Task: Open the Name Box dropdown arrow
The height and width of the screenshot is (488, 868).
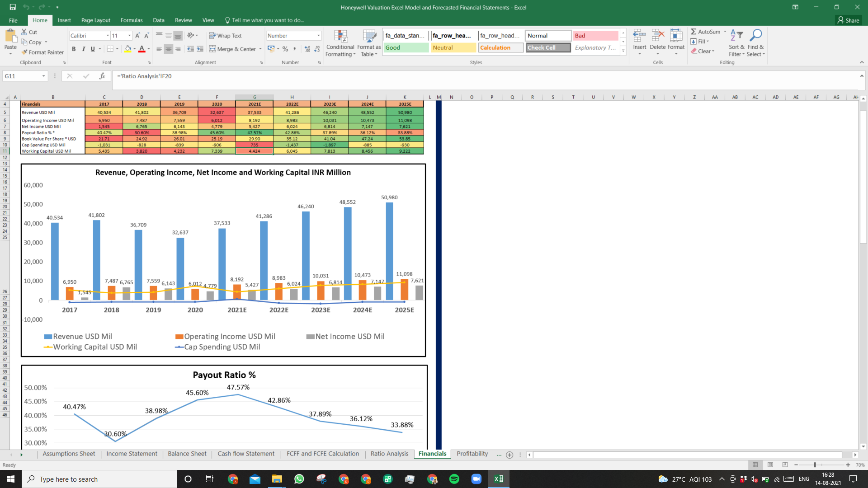Action: pyautogui.click(x=43, y=76)
